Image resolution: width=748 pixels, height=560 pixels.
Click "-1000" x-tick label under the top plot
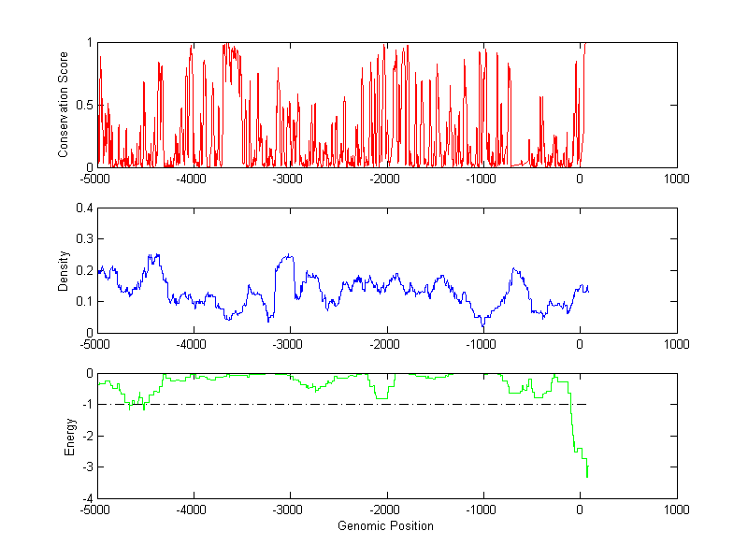click(x=482, y=179)
